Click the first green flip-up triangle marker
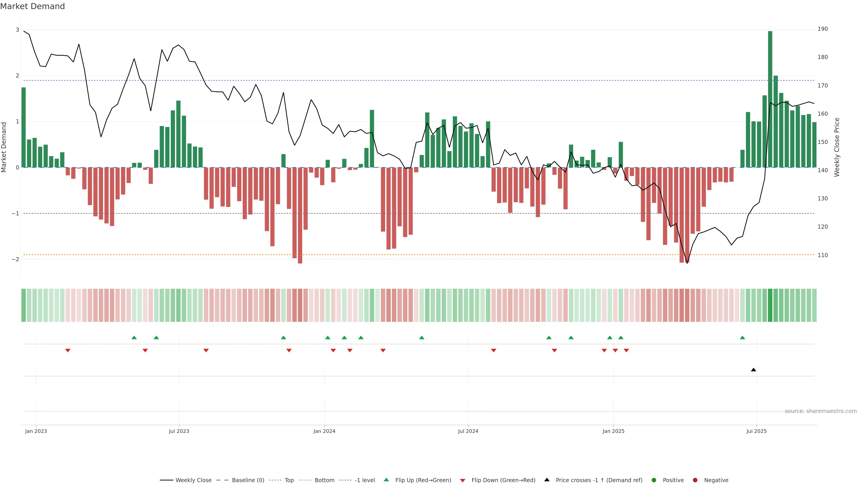 coord(134,338)
